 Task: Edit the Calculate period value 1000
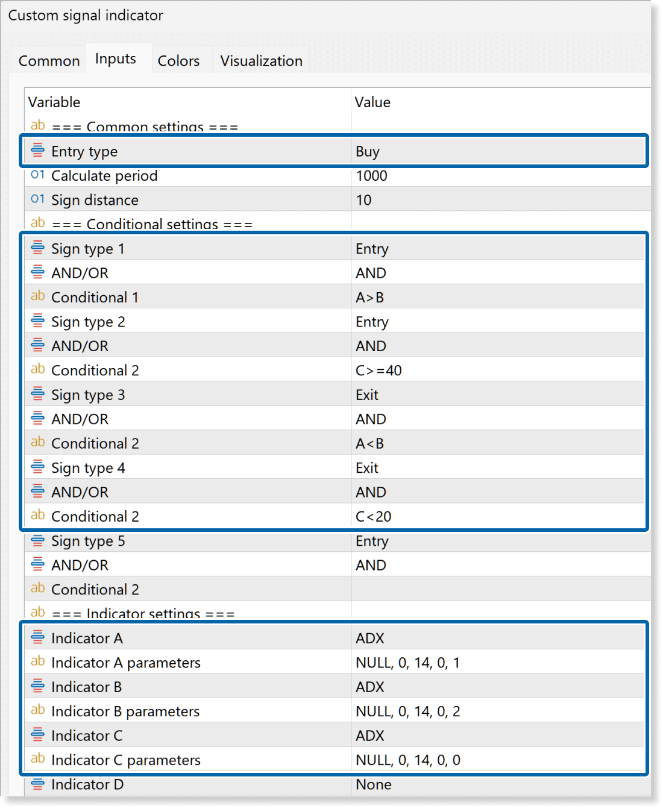(371, 176)
